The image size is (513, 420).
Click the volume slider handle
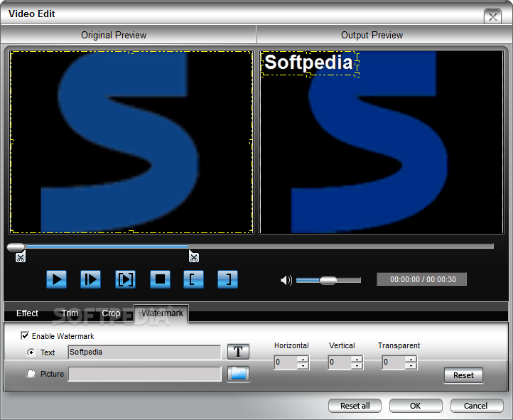pos(328,280)
